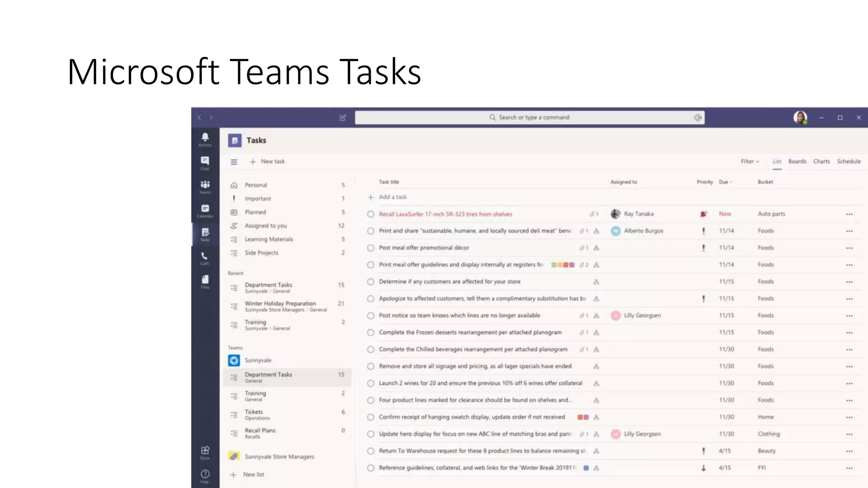Select the Important list
Image resolution: width=868 pixels, height=488 pixels.
287,199
